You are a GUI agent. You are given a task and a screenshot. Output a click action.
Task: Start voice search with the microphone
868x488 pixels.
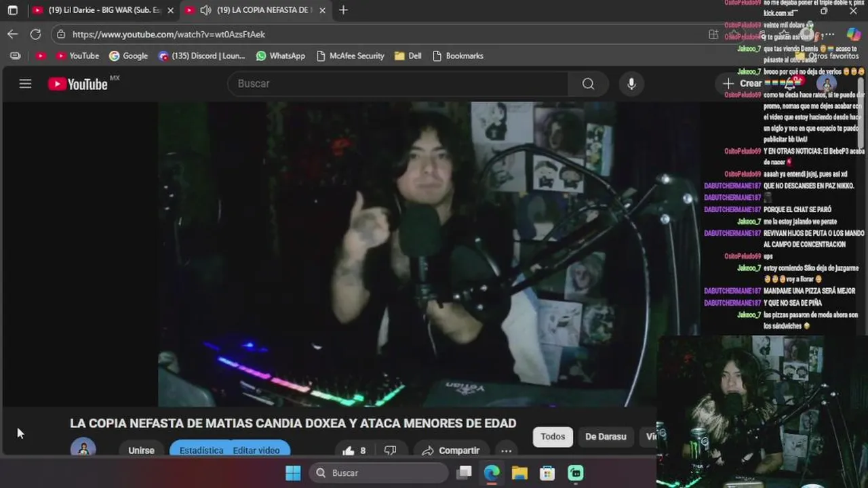[631, 83]
